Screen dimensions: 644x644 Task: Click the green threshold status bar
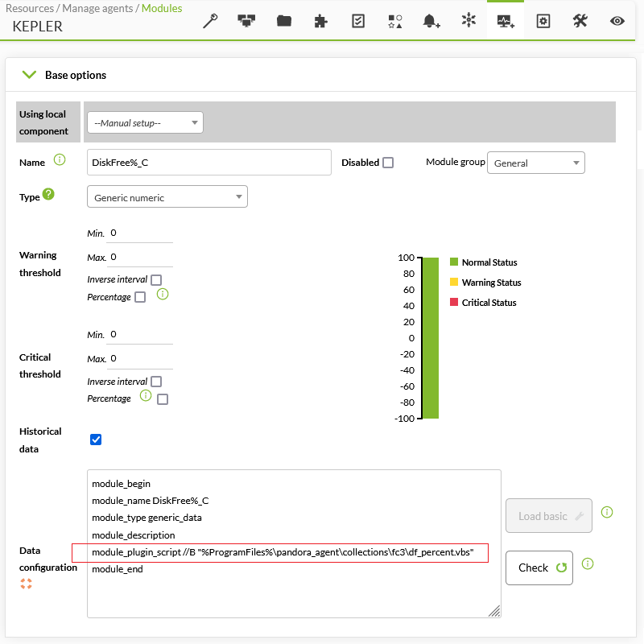pos(431,338)
